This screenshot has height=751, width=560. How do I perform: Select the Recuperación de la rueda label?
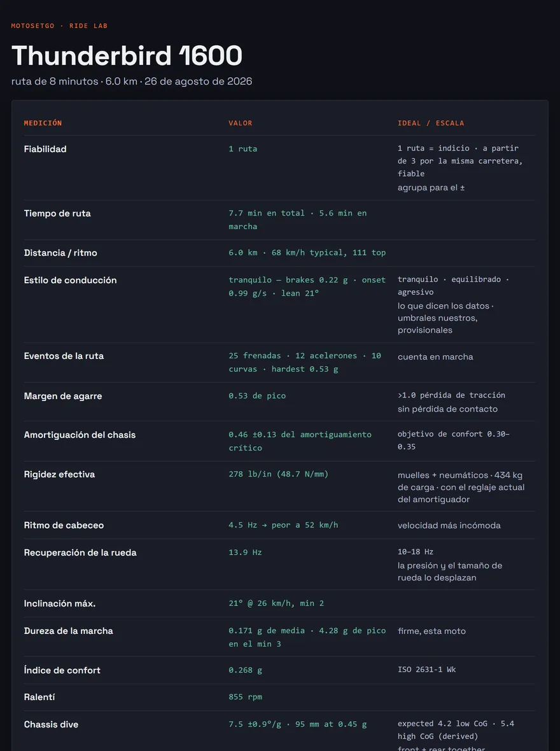pos(80,552)
